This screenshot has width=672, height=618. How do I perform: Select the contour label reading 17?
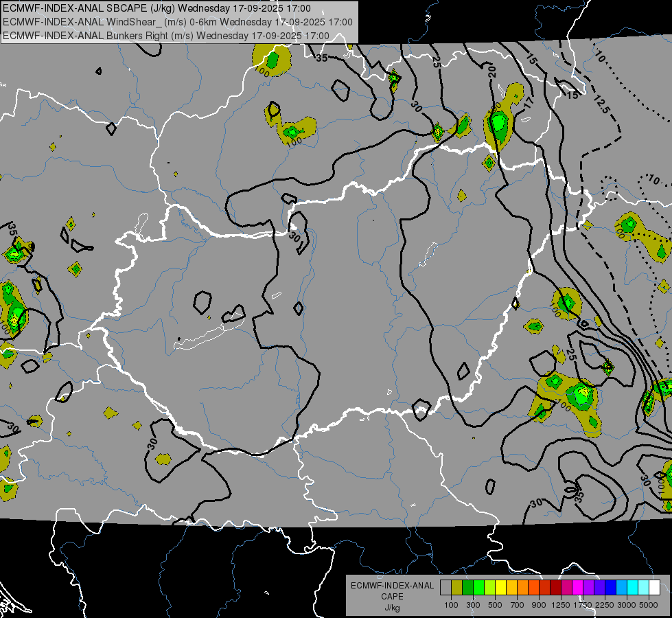(527, 102)
